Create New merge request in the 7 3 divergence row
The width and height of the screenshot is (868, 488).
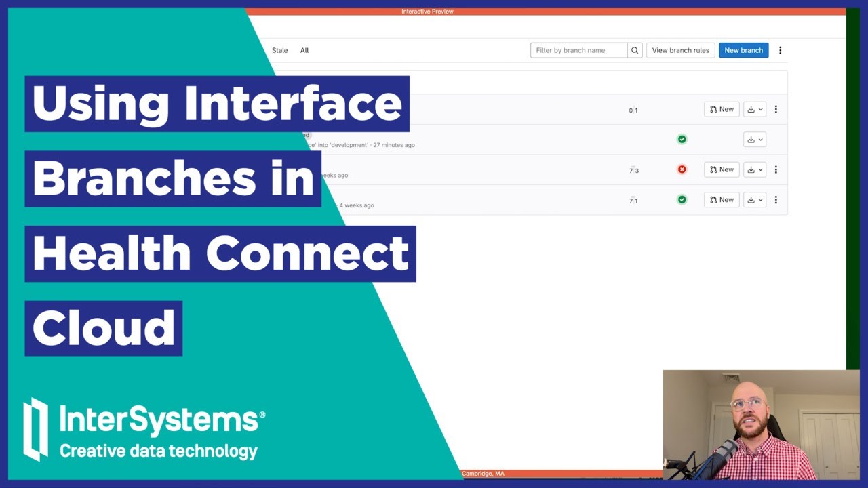[x=722, y=169]
